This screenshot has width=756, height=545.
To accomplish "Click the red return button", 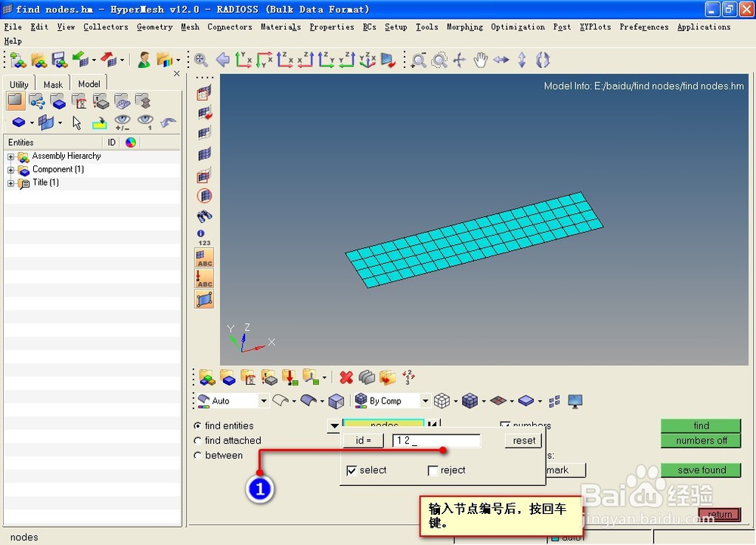I will point(720,514).
